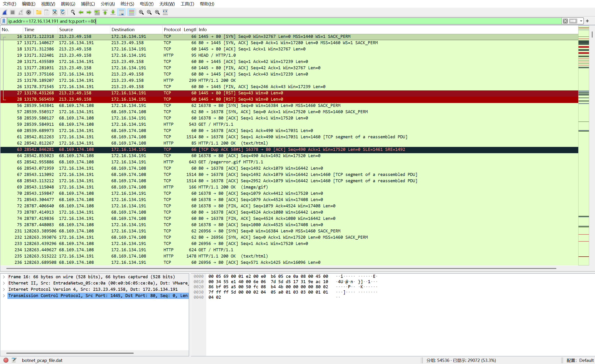This screenshot has height=364, width=595.
Task: Open the 分析(A) menu
Action: [x=108, y=4]
